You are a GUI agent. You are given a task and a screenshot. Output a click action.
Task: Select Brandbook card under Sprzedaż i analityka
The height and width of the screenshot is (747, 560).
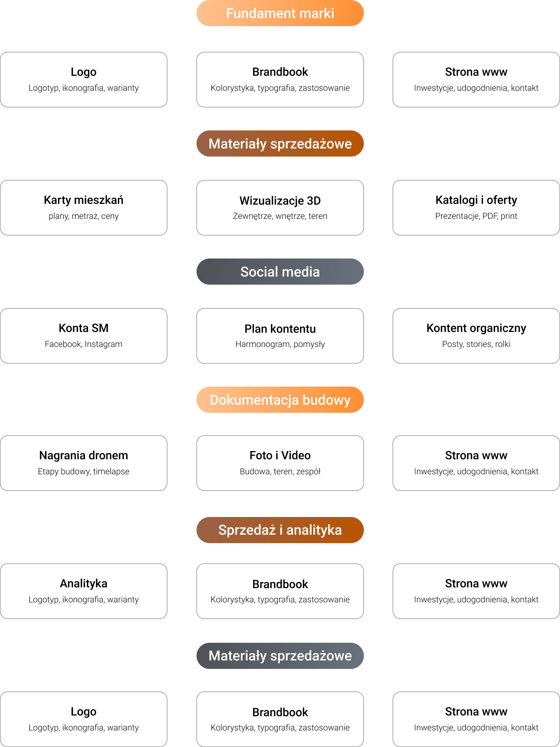click(280, 591)
